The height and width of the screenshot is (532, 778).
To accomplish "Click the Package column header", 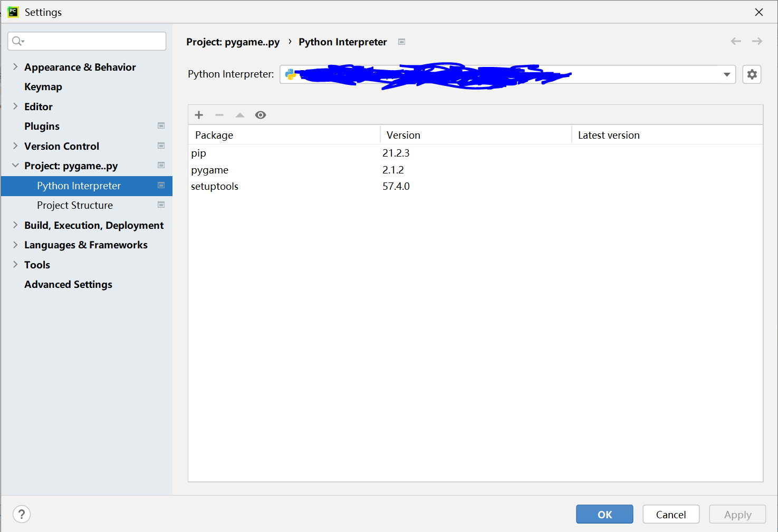I will [x=284, y=135].
